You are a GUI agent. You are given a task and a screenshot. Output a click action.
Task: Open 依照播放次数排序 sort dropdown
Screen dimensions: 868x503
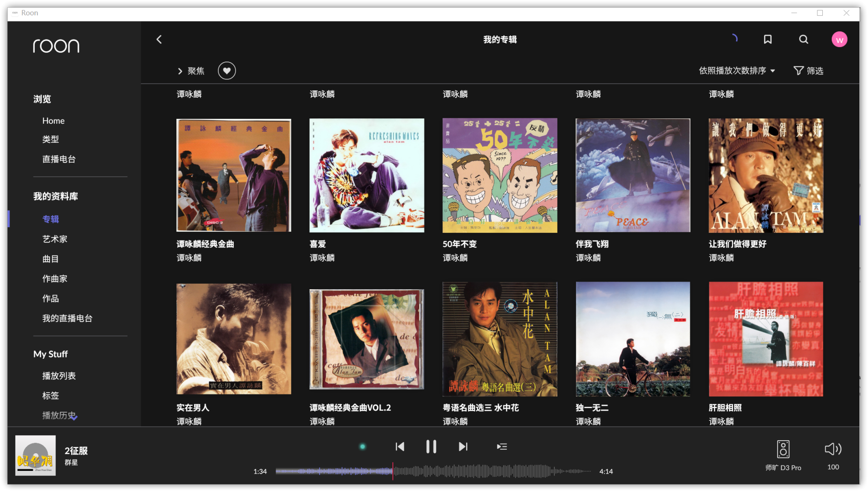[736, 71]
